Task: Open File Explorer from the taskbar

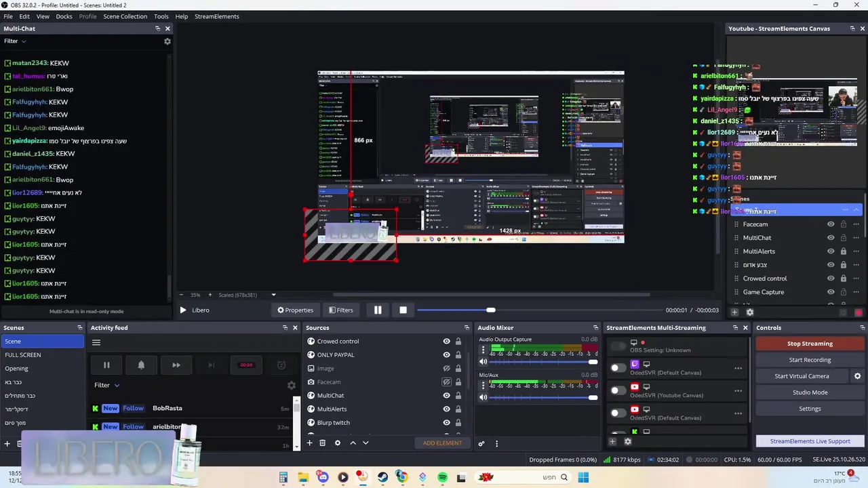Action: click(303, 477)
